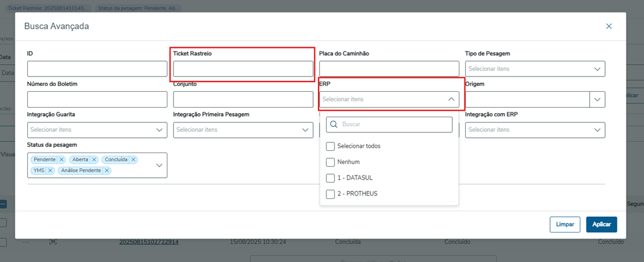Open the Tipo de Pesagem dropdown

point(597,69)
